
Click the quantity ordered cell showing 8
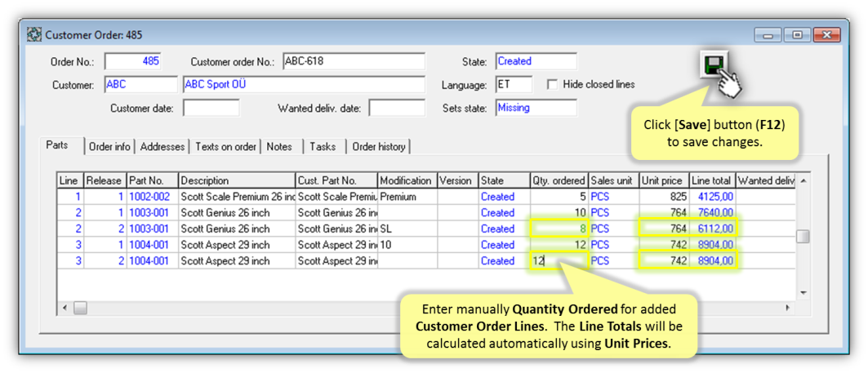[559, 229]
